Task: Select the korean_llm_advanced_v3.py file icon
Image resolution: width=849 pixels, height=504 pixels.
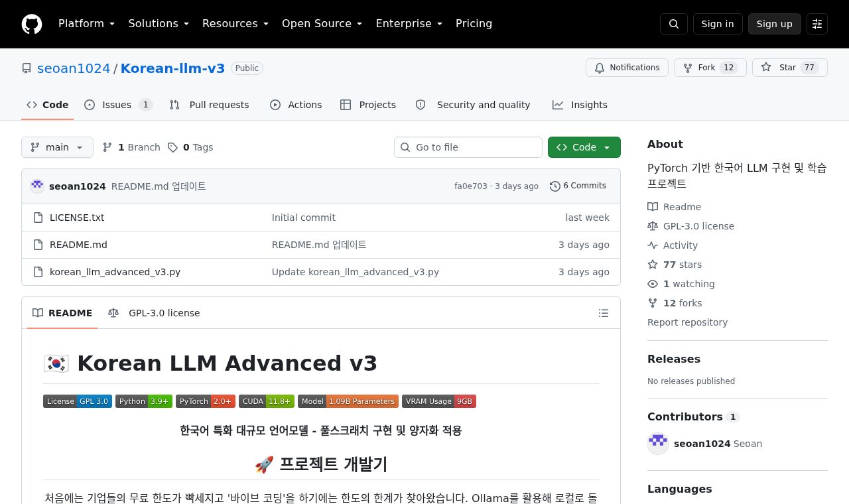Action: click(38, 272)
